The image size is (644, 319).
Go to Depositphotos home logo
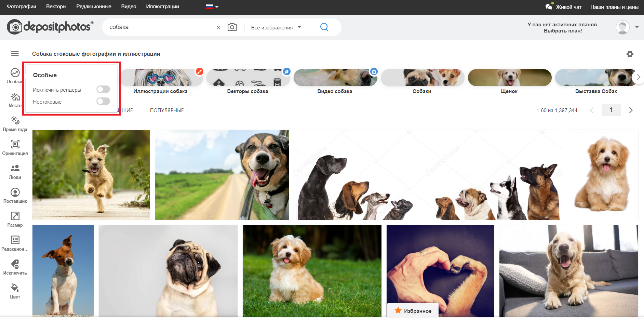coord(50,27)
